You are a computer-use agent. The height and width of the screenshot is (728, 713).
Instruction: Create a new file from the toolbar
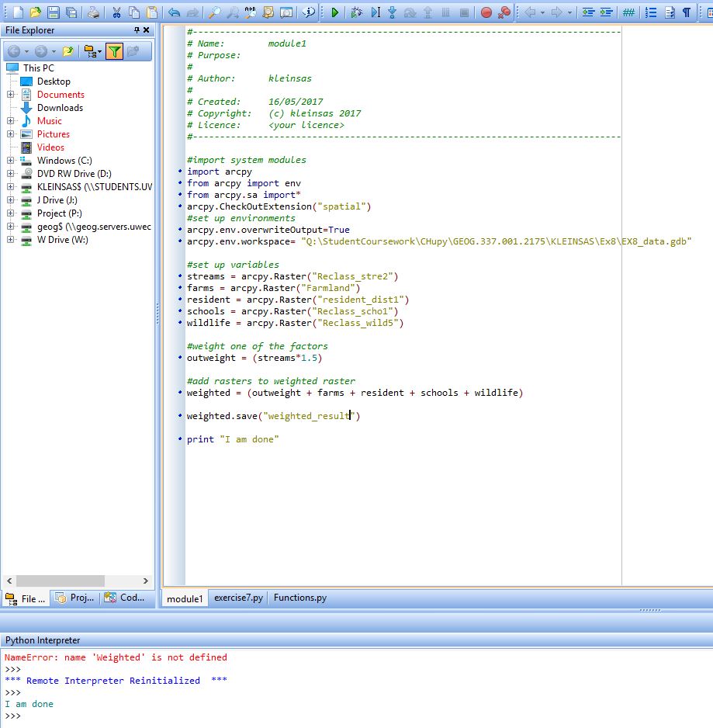tap(18, 12)
